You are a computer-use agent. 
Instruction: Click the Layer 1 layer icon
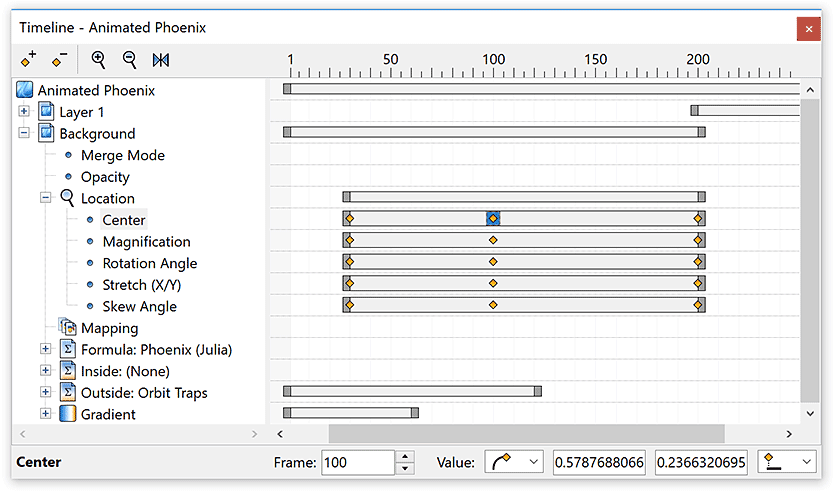pyautogui.click(x=46, y=111)
